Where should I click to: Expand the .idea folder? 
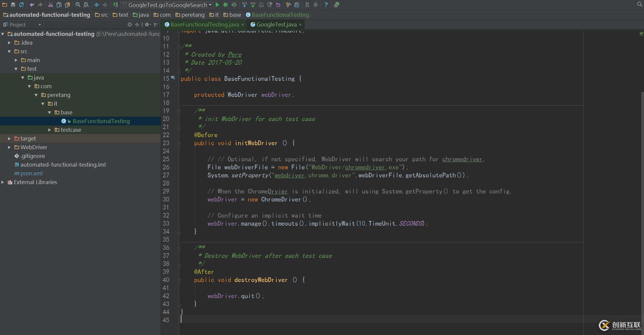tap(9, 43)
